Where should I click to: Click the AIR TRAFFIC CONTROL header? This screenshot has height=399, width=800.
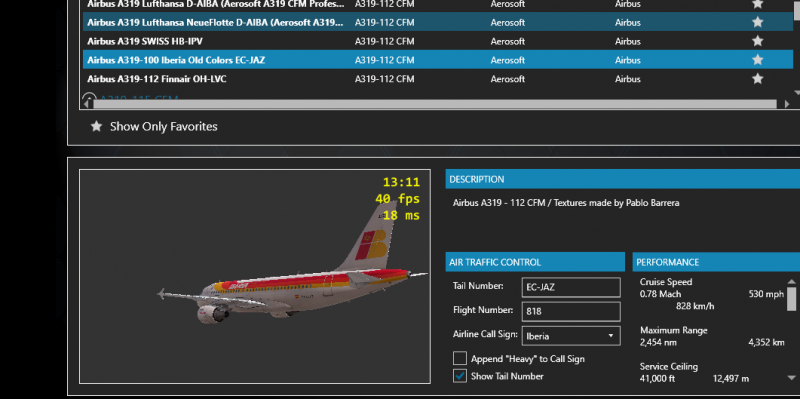[535, 262]
